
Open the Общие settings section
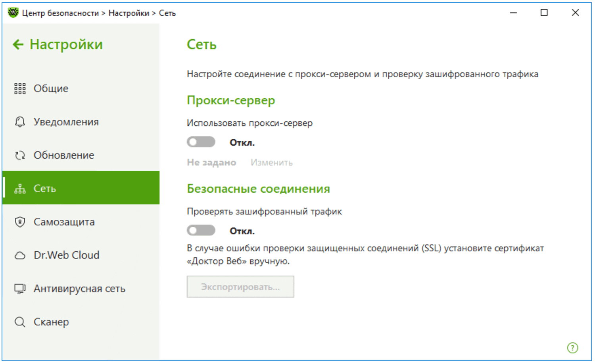point(81,88)
